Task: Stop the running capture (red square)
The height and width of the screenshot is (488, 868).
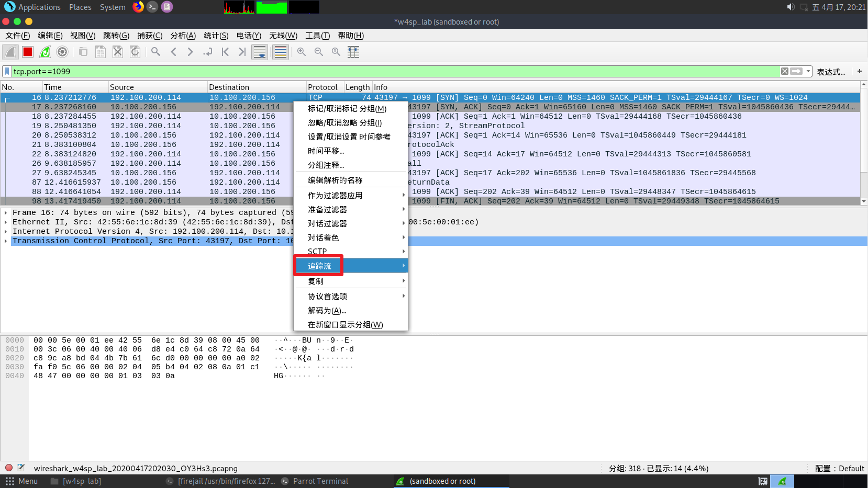Action: click(x=28, y=52)
